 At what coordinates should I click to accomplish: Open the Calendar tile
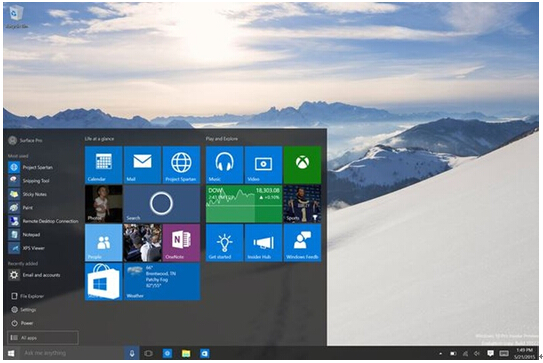(x=104, y=165)
